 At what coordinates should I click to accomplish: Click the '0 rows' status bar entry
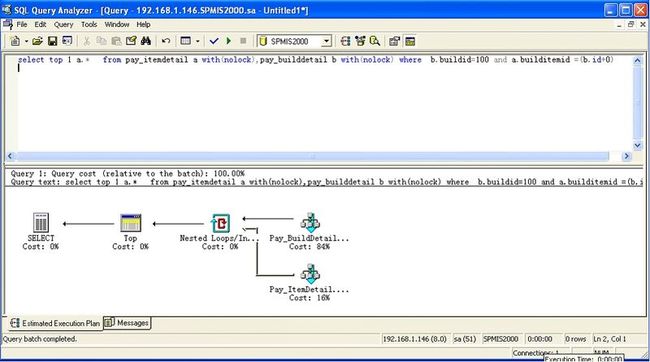575,339
